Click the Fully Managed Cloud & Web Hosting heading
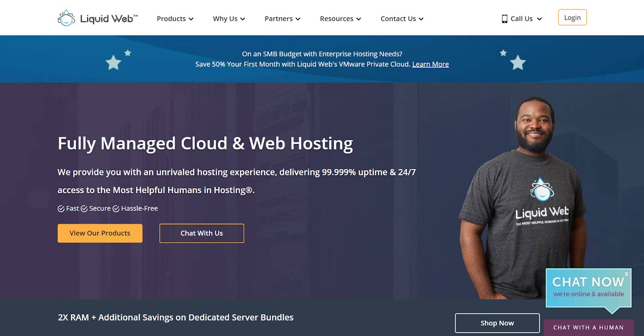 pos(205,144)
